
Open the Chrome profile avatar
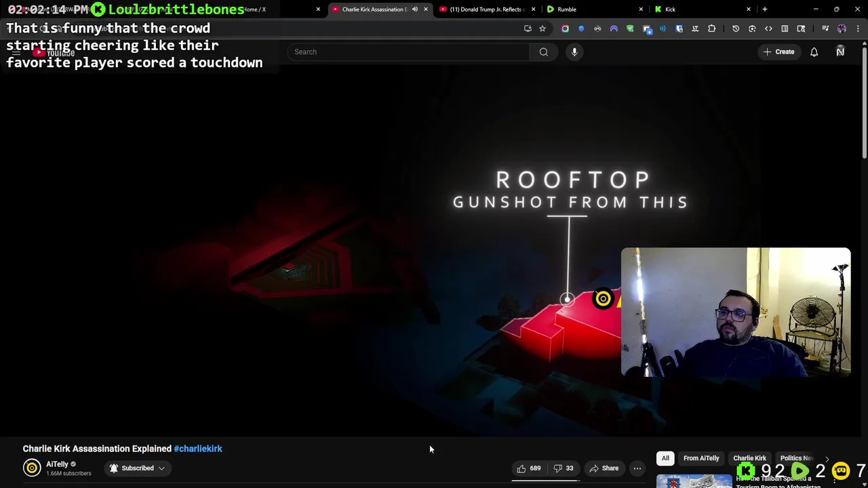(842, 28)
